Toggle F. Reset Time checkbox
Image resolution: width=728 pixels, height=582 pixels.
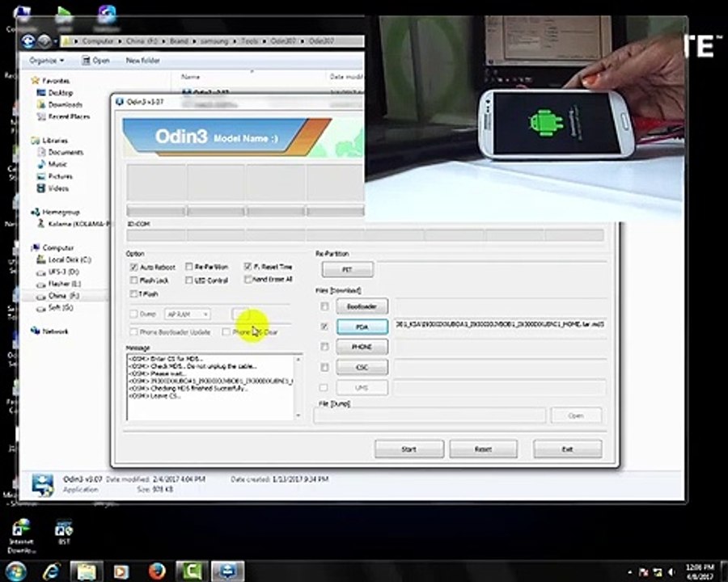click(x=248, y=267)
